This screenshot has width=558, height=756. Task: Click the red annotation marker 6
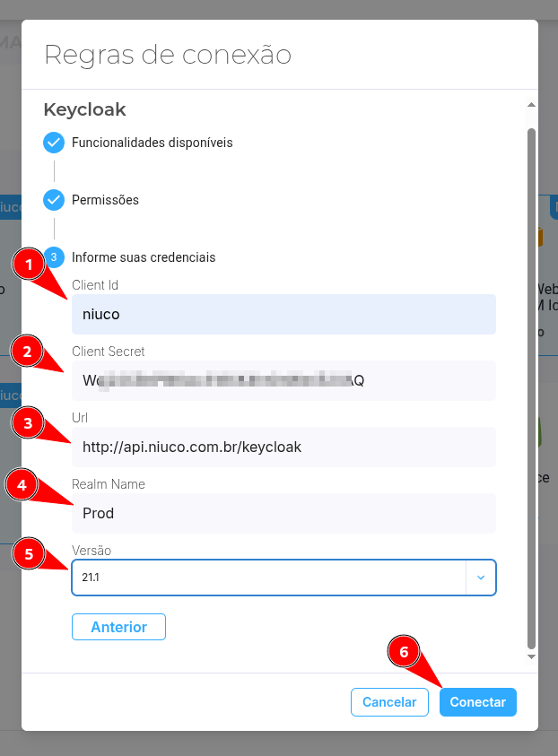click(x=404, y=651)
